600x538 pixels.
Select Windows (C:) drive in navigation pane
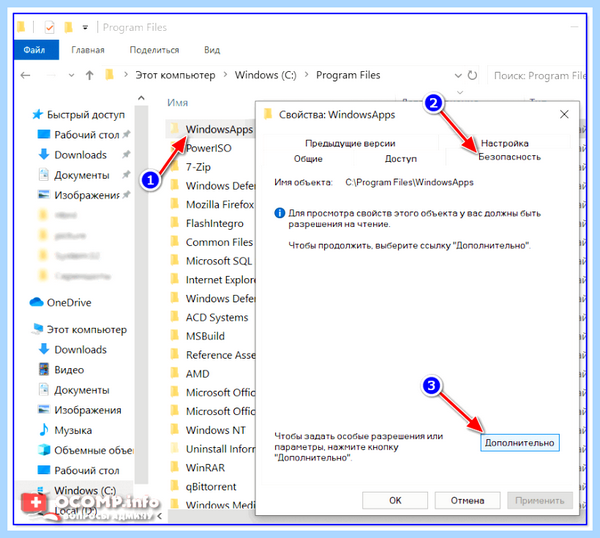(x=77, y=490)
